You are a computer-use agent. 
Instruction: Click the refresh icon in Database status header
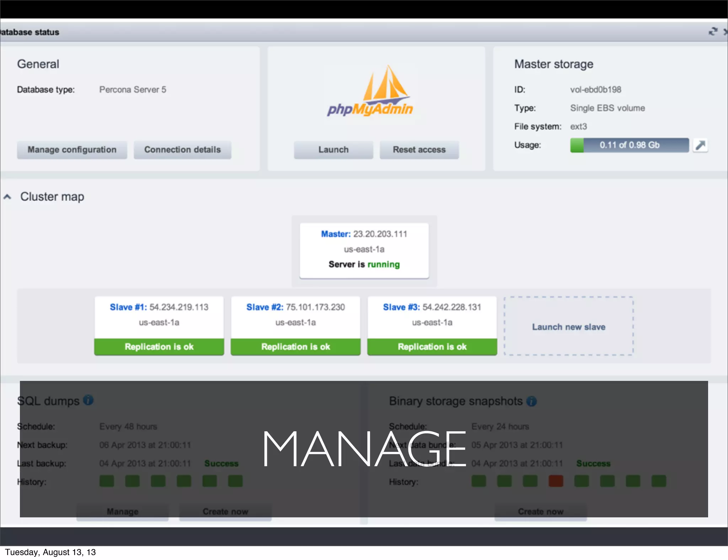[713, 32]
